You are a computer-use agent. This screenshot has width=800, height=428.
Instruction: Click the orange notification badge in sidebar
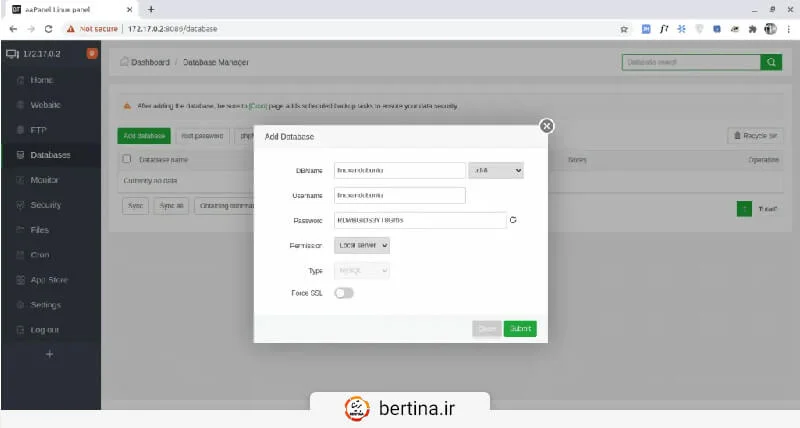point(92,53)
